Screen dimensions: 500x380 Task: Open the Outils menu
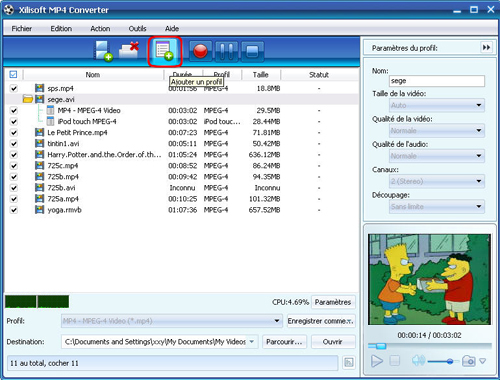tap(137, 29)
